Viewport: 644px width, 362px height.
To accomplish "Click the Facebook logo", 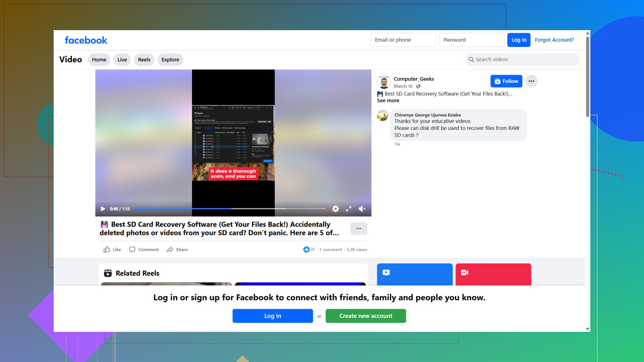I will pos(86,40).
